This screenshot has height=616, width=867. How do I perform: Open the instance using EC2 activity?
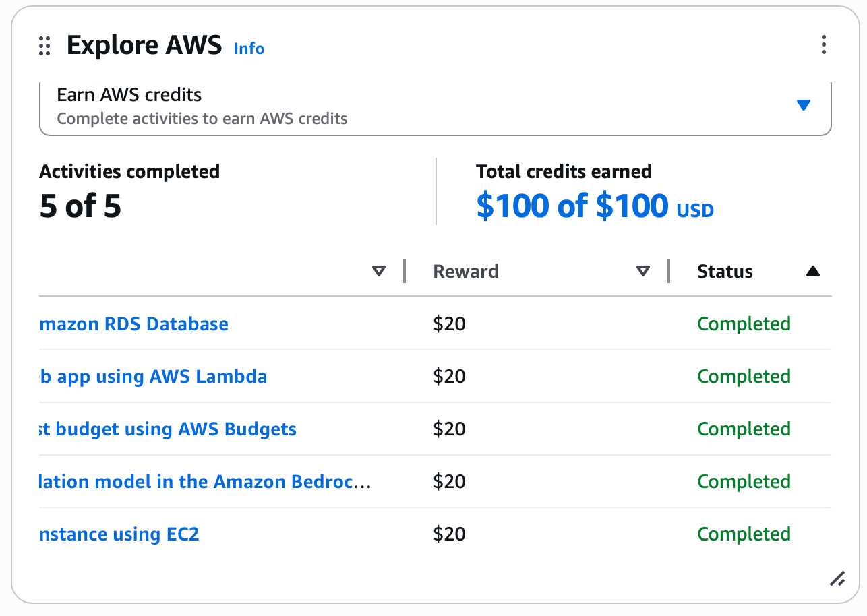click(119, 534)
